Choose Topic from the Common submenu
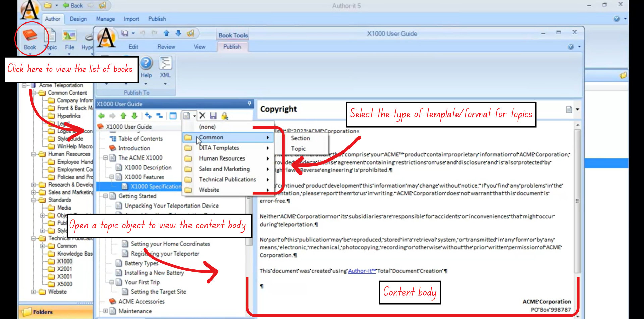 (298, 149)
